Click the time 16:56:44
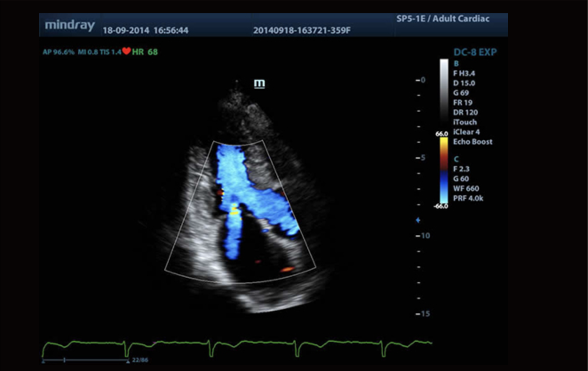The height and width of the screenshot is (371, 588). (x=171, y=31)
